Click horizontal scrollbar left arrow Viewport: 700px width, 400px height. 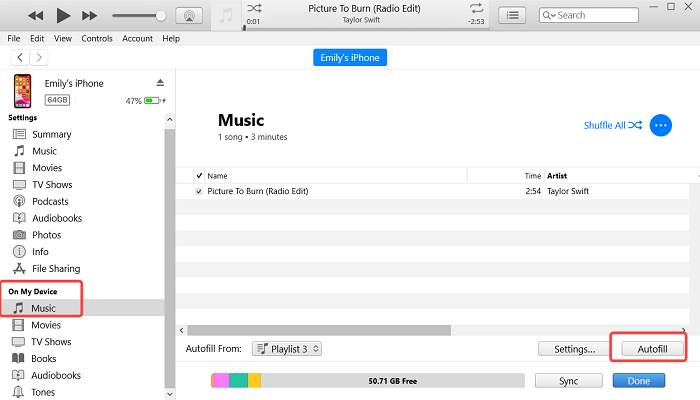[182, 330]
